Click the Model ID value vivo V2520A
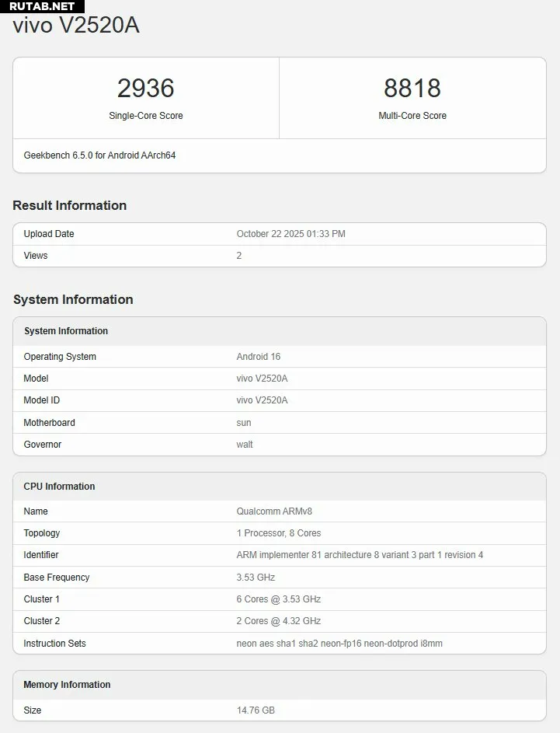Viewport: 560px width, 733px height. coord(262,400)
